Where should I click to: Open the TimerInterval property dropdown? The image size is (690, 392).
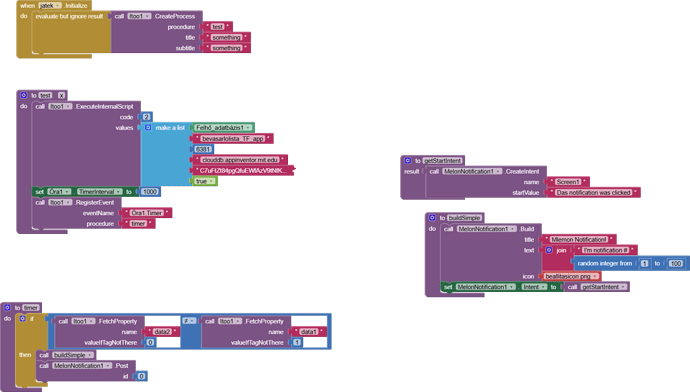pyautogui.click(x=100, y=192)
